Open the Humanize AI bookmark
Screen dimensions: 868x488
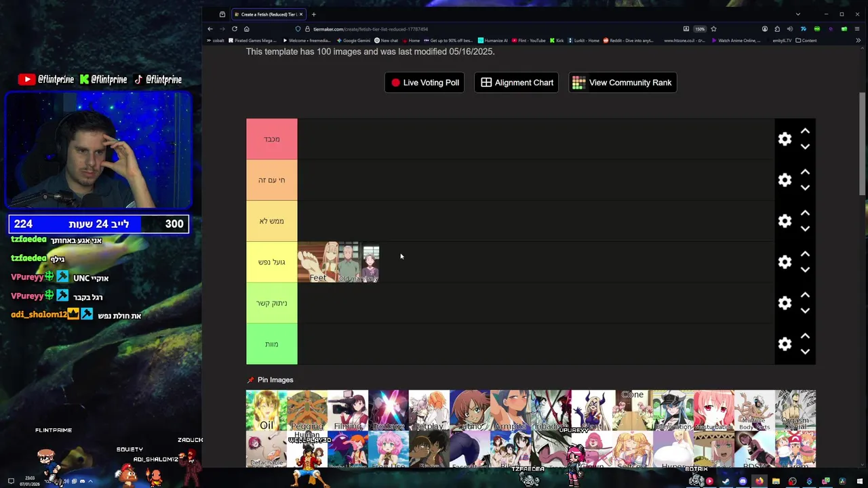click(x=493, y=41)
